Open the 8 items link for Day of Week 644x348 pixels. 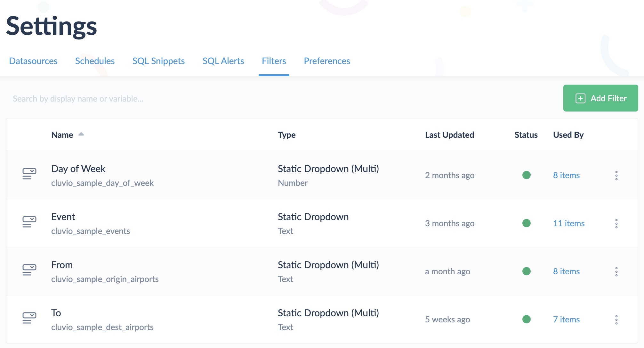click(x=566, y=175)
